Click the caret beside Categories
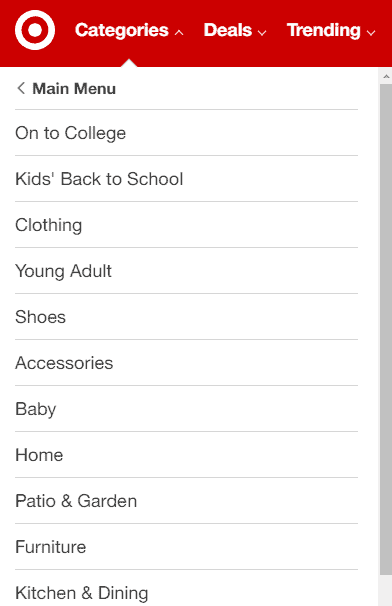392x606 pixels. click(179, 33)
